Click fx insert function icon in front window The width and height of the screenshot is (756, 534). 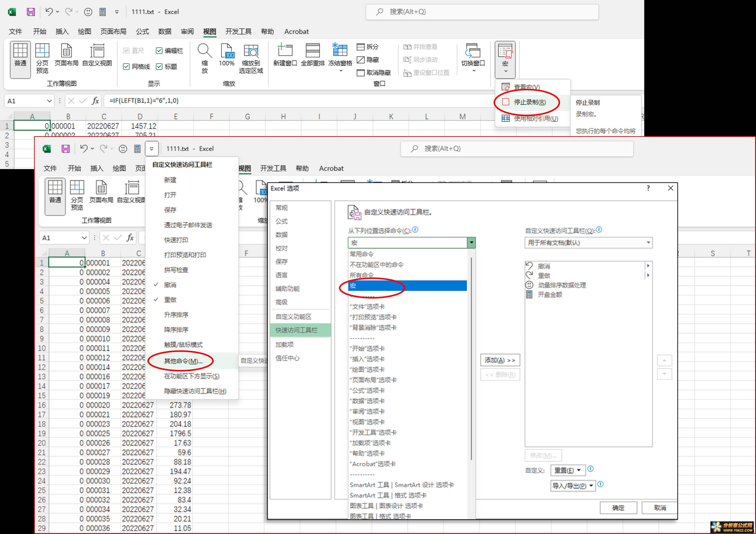click(x=130, y=238)
